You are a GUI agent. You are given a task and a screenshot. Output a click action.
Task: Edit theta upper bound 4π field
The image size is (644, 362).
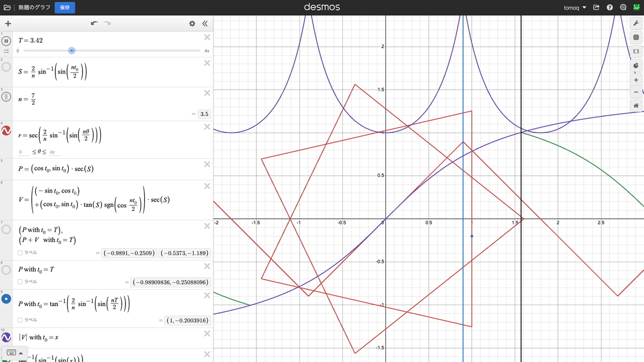[54, 152]
